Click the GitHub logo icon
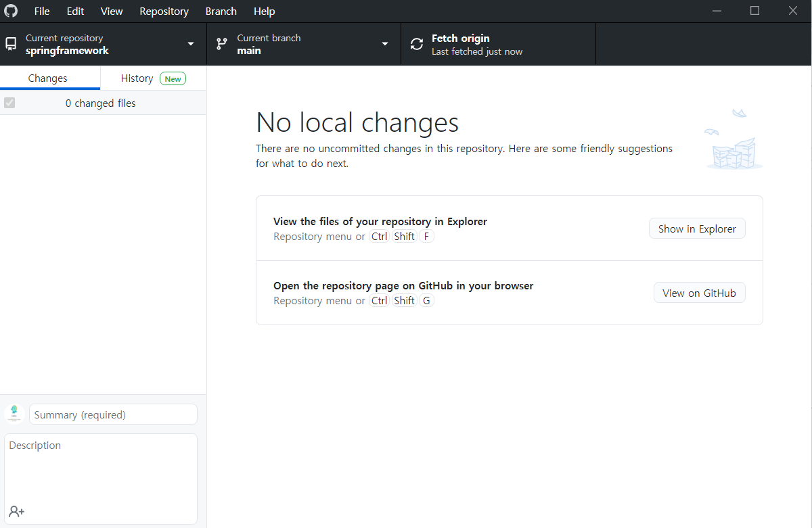This screenshot has width=812, height=528. coord(12,11)
